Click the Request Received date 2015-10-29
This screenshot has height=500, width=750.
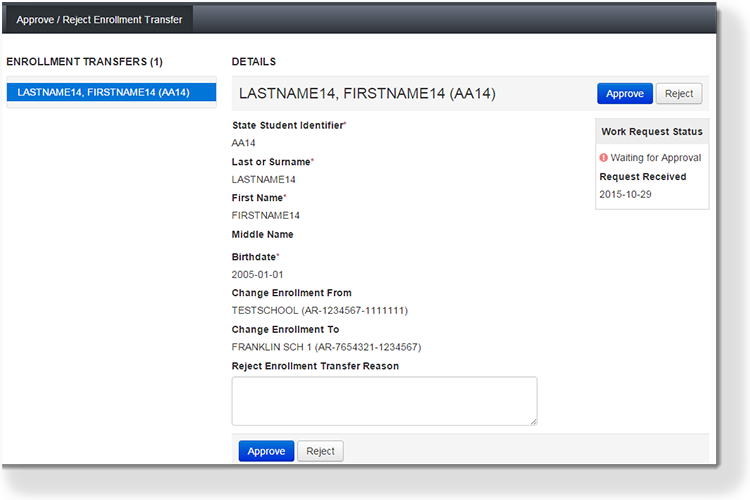click(x=625, y=194)
